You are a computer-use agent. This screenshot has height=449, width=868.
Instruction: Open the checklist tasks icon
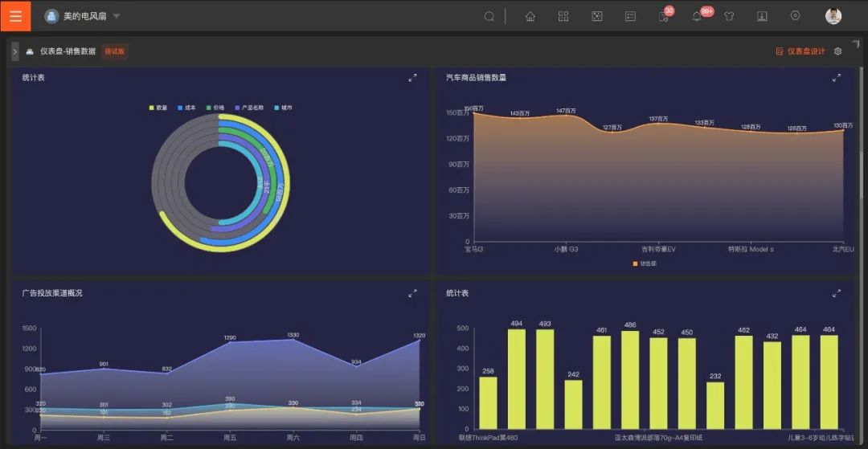pyautogui.click(x=630, y=16)
